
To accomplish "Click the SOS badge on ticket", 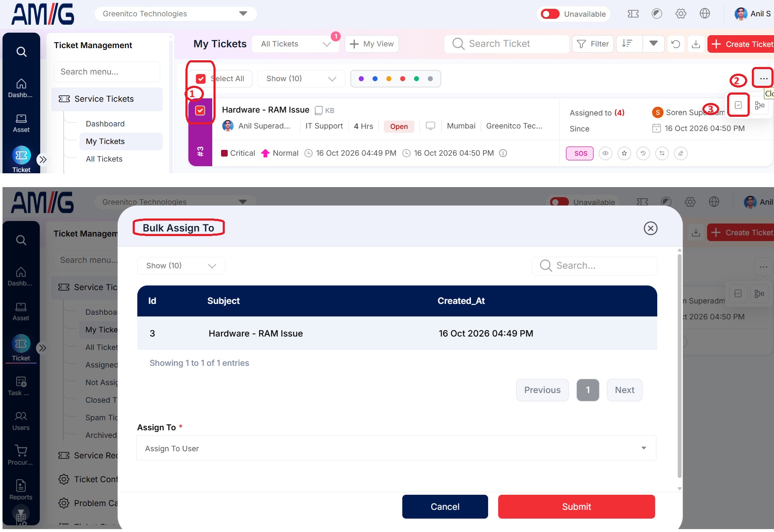I will (x=580, y=153).
